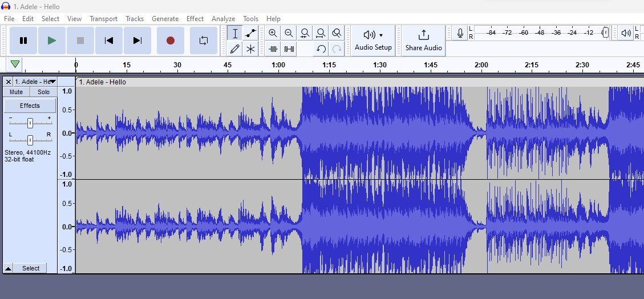Viewport: 644px width, 299px height.
Task: Click the Share Audio button
Action: 423,41
